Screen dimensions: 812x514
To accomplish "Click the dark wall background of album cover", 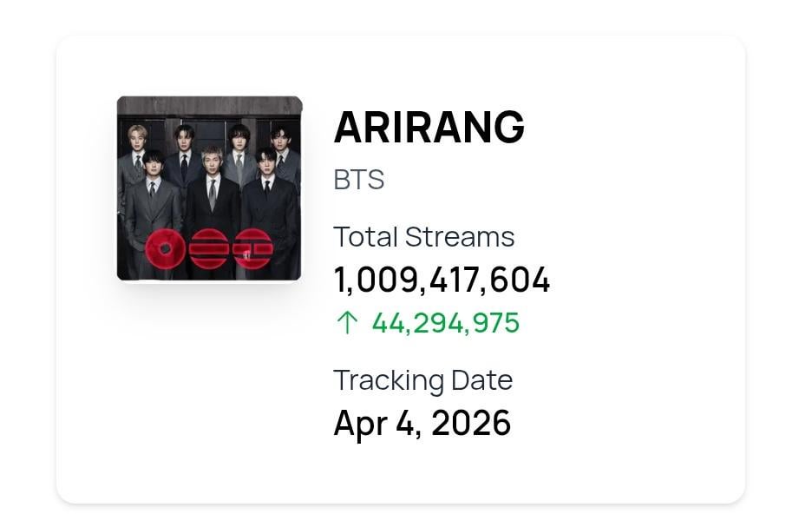I will [209, 105].
